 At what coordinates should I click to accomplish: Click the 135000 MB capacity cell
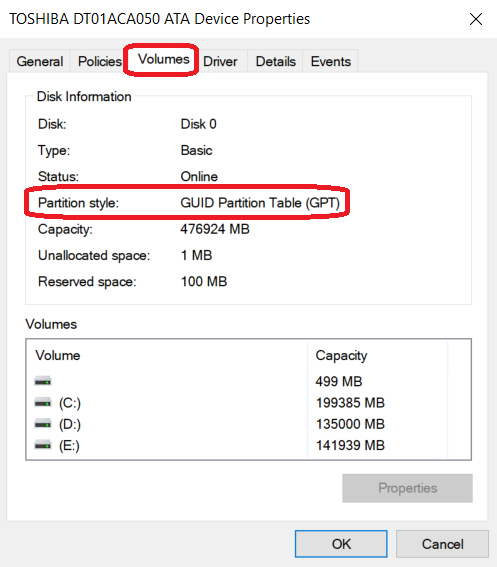[350, 424]
